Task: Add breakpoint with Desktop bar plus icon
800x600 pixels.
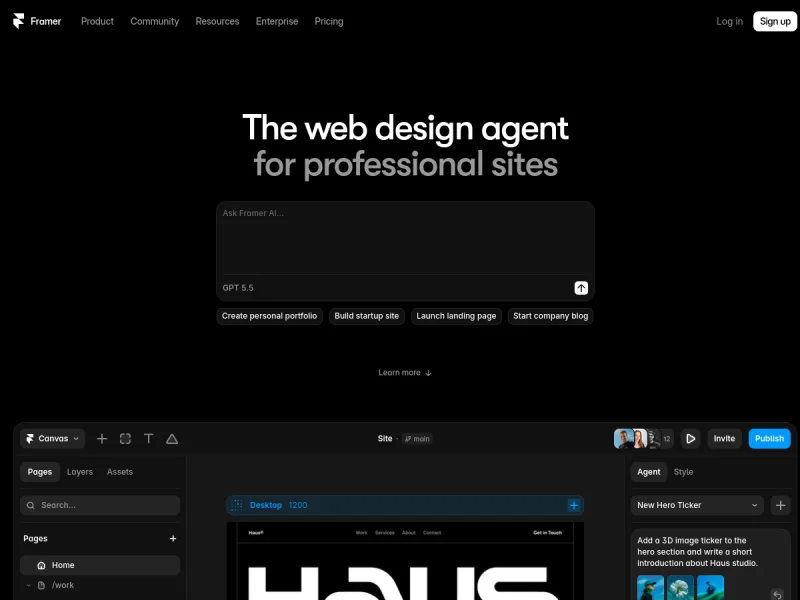Action: [574, 505]
